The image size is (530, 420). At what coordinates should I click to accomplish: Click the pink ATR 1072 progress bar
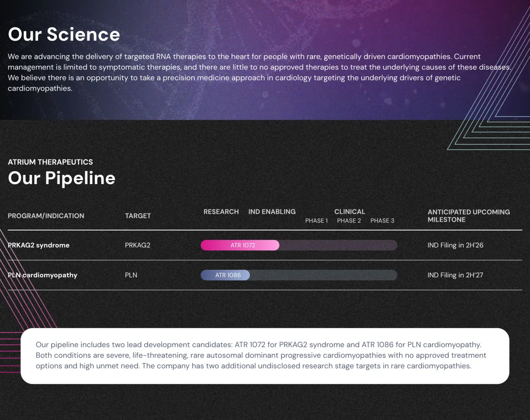coord(240,245)
